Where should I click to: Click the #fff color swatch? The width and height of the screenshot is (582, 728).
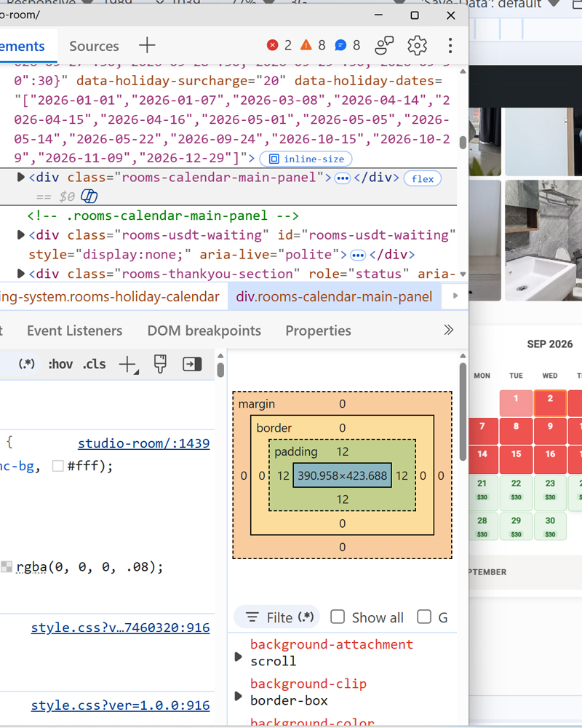58,466
